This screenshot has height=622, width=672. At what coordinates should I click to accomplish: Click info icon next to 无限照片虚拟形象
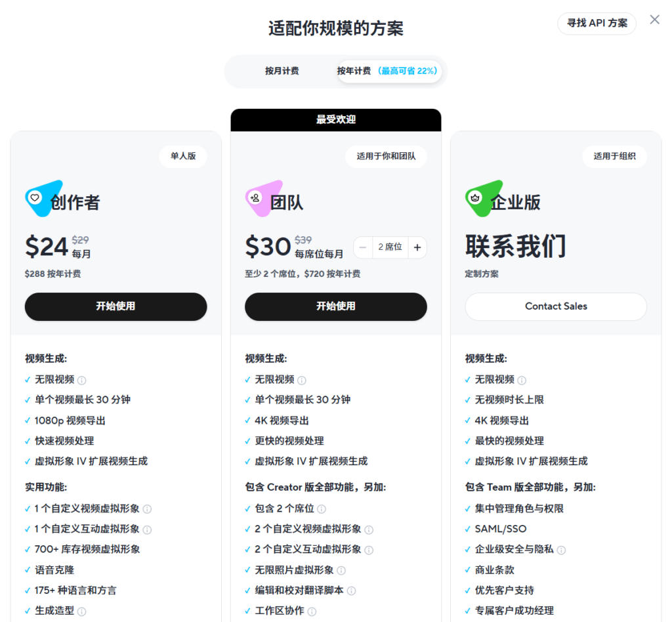pos(341,570)
